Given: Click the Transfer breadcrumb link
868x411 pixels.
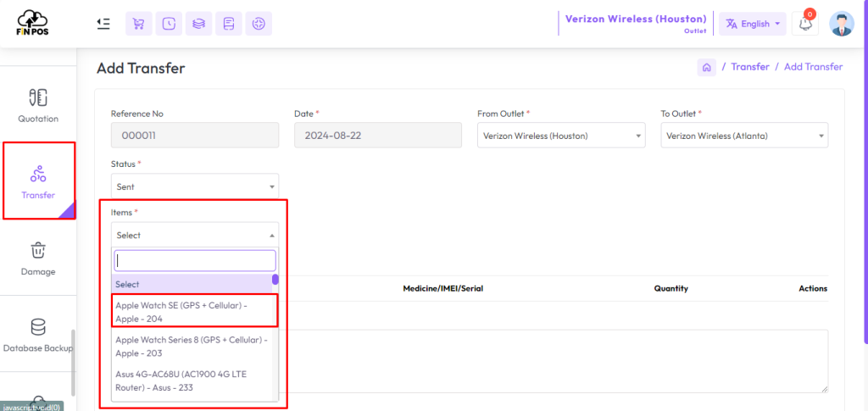Looking at the screenshot, I should pos(750,67).
